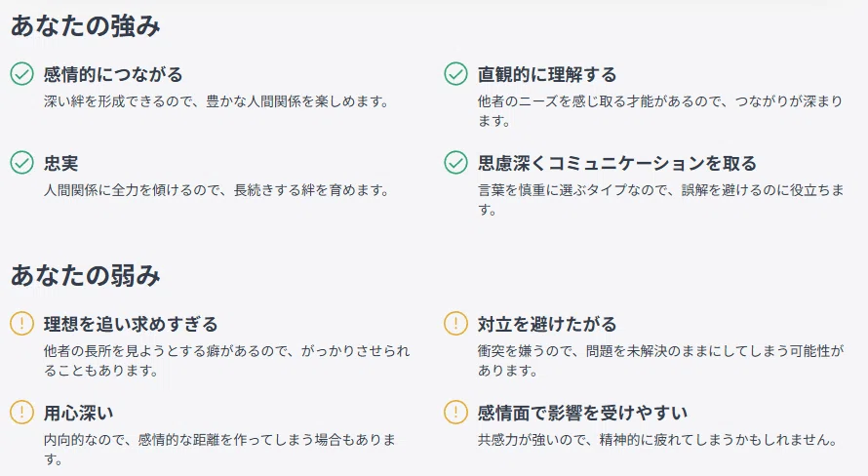
Task: Select the あなたの強み section heading
Action: point(86,26)
